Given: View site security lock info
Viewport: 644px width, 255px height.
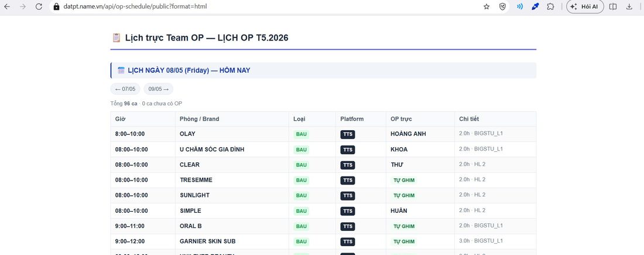Looking at the screenshot, I should (56, 6).
